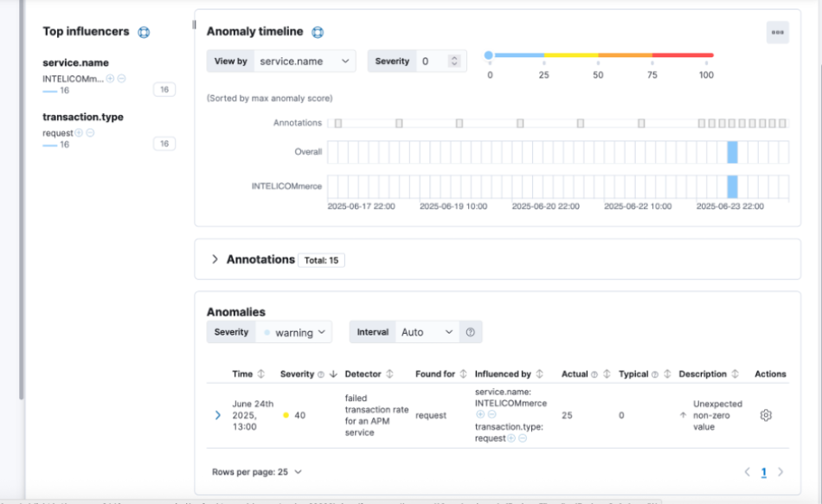Image resolution: width=822 pixels, height=504 pixels.
Task: Open anomalies Severity warning dropdown
Action: (x=294, y=333)
